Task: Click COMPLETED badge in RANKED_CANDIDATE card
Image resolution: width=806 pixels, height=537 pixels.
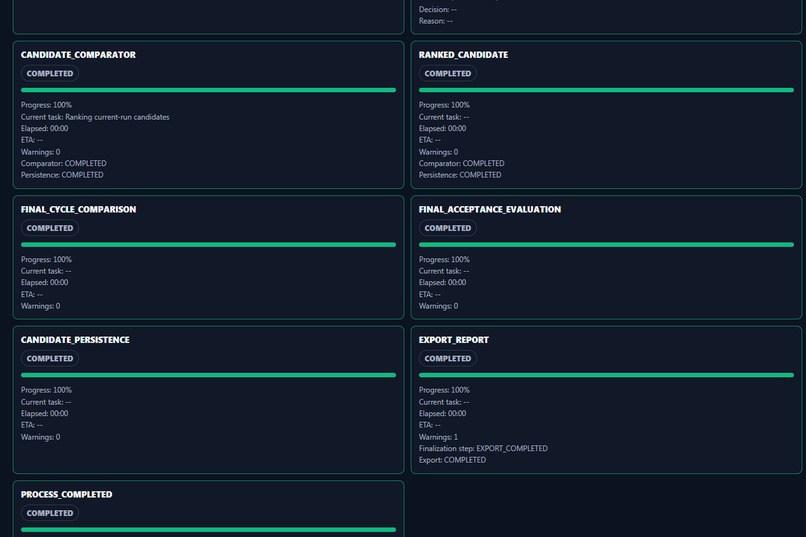Action: pyautogui.click(x=448, y=73)
